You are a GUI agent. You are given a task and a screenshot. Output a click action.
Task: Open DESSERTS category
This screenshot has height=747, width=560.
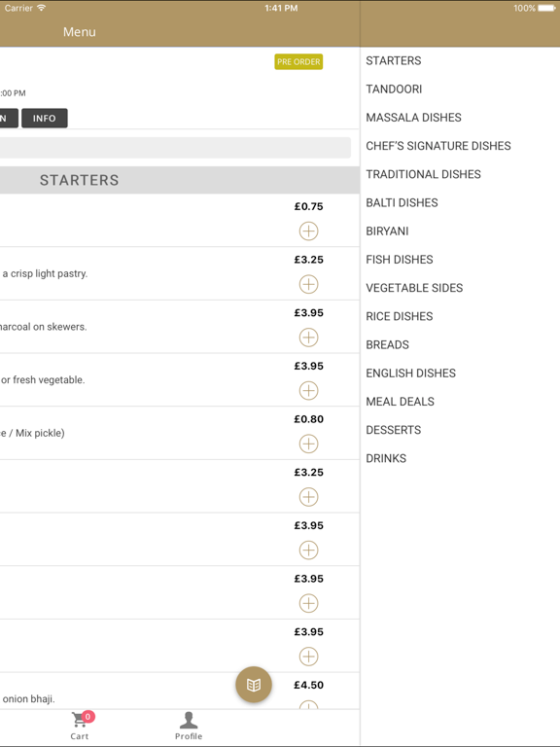click(x=394, y=430)
